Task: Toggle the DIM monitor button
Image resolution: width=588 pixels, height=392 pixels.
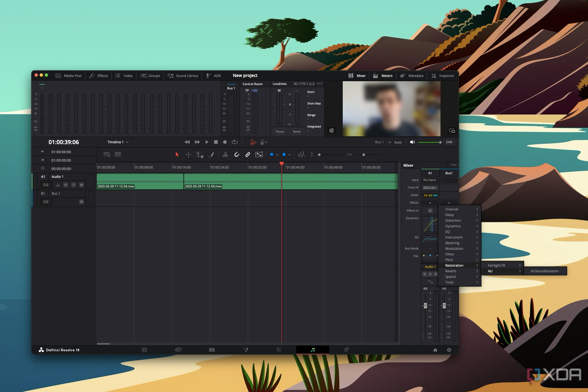Action: [x=449, y=142]
